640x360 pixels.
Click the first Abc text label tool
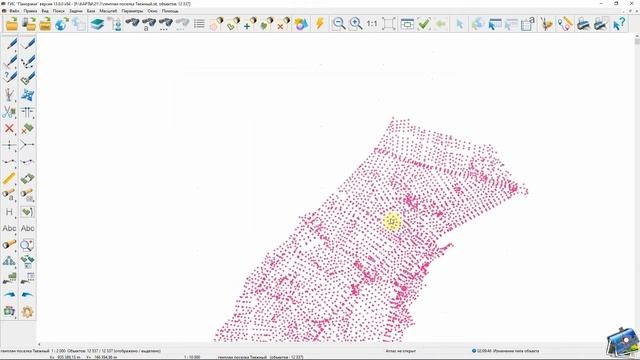coord(9,228)
